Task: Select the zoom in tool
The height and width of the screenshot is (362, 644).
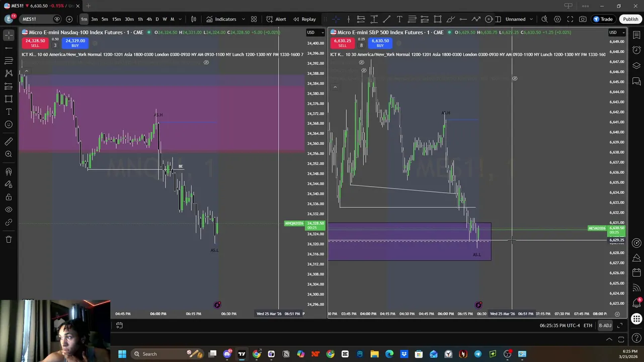Action: (x=9, y=154)
